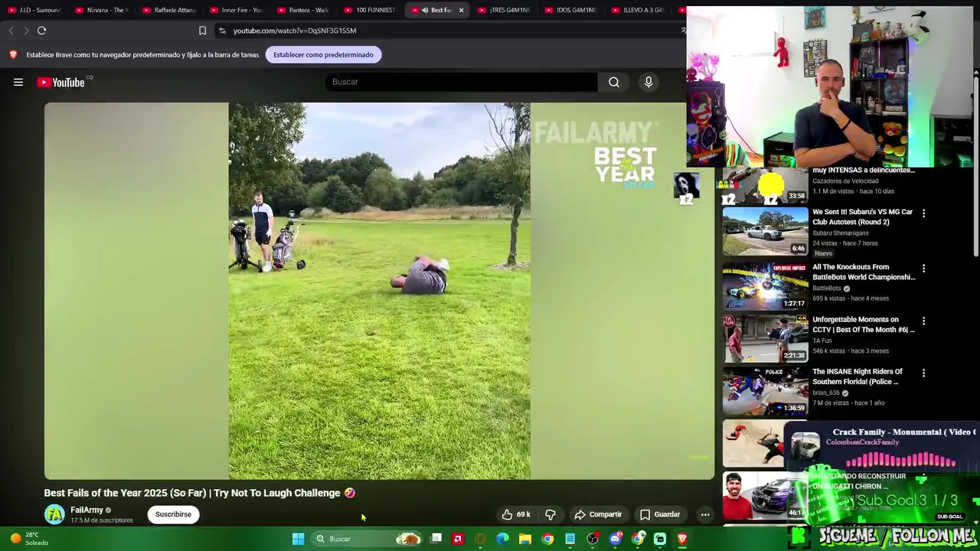Open more actions for the playing video

click(x=705, y=514)
